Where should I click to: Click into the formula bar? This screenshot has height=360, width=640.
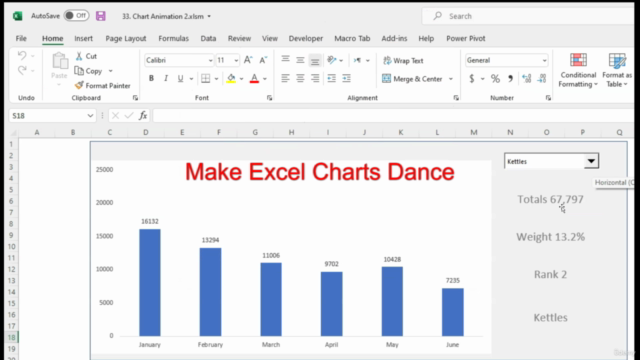coord(394,116)
